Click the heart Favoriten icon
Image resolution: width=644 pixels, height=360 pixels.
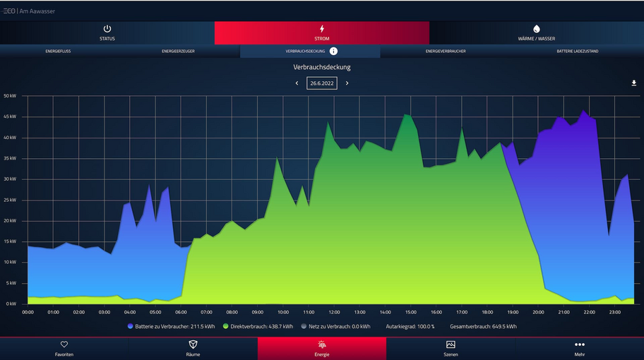click(x=64, y=344)
